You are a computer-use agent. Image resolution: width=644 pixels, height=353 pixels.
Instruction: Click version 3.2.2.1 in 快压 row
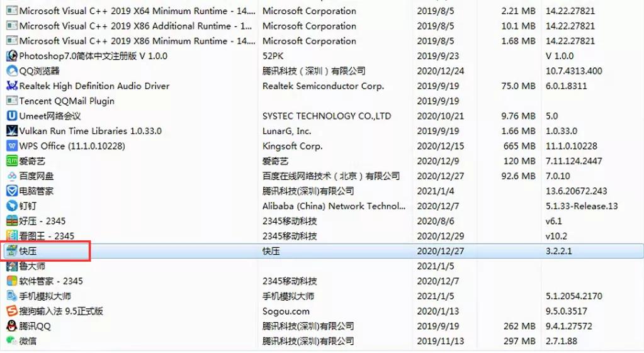click(x=558, y=251)
